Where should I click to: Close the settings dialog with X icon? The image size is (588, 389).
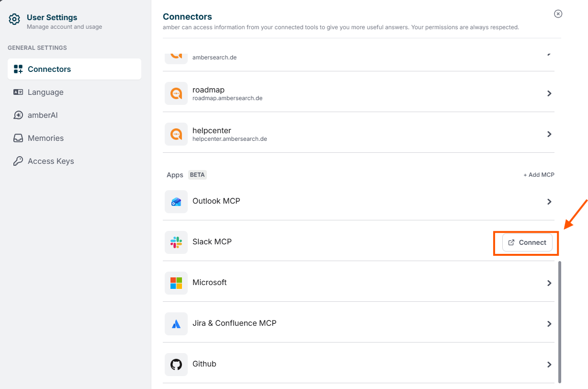(558, 14)
